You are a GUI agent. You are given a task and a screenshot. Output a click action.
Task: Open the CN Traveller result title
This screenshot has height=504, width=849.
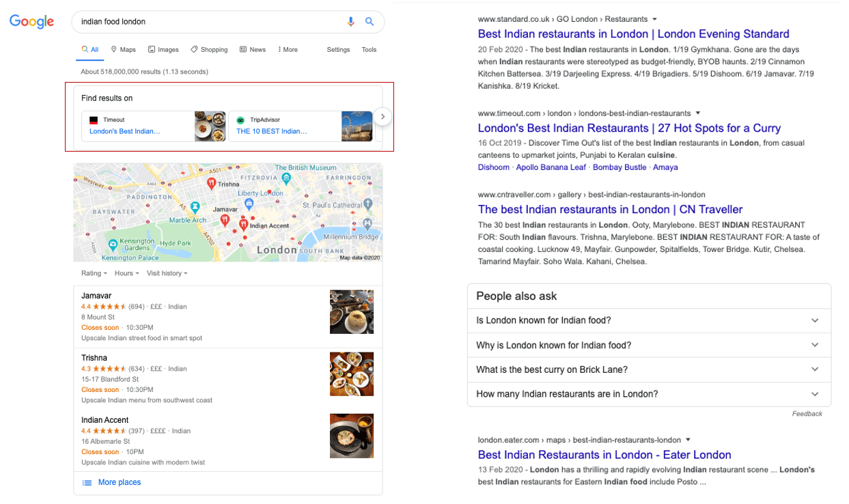coord(610,210)
